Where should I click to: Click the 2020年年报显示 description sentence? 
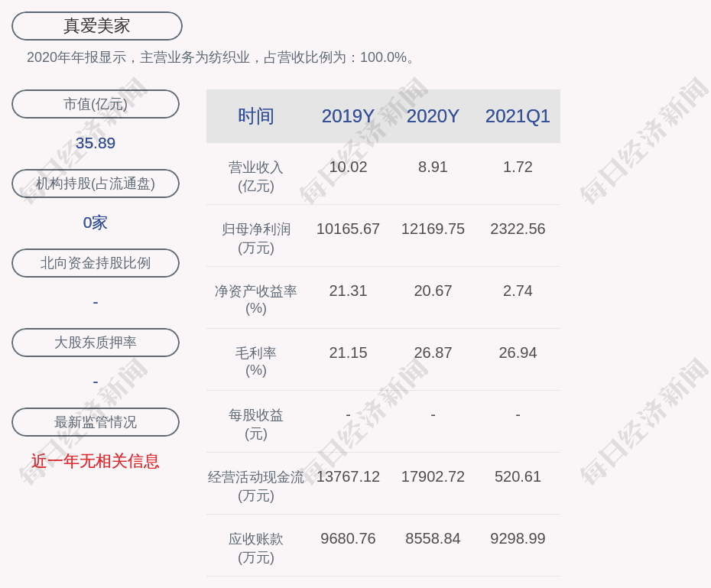pos(221,57)
